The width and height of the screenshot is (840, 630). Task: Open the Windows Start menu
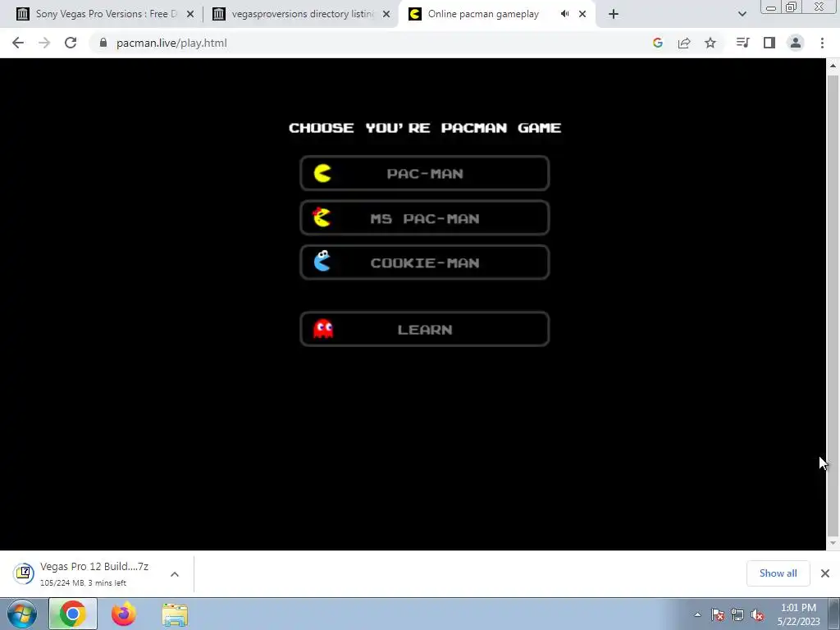tap(22, 614)
